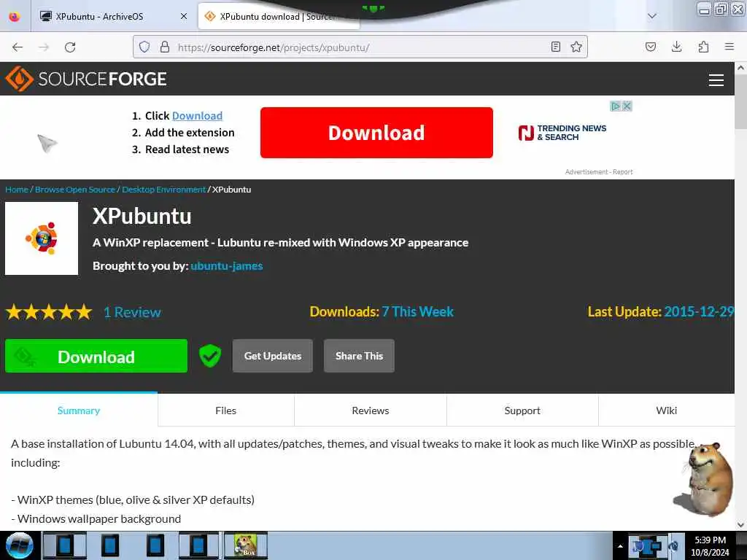This screenshot has height=560, width=747.
Task: Close the XPubuntu - ArchiveOS tab
Action: click(184, 17)
